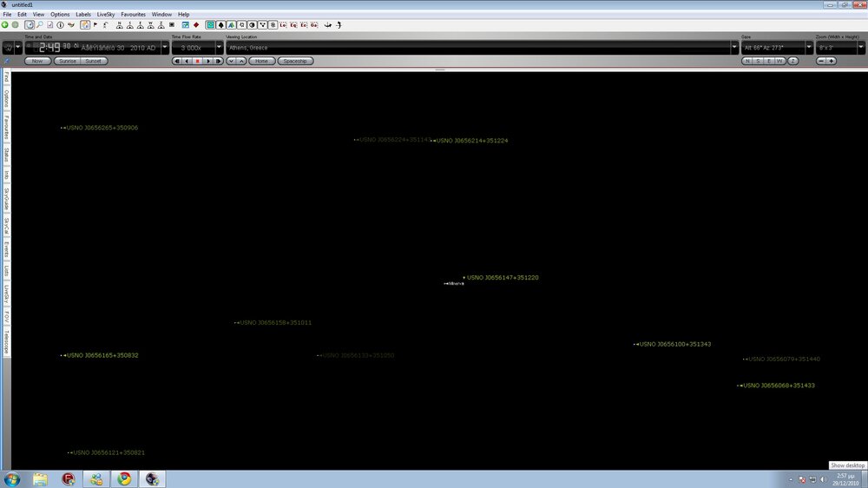Select the magnifying glass tool in the toolbar
This screenshot has width=868, height=488.
38,25
